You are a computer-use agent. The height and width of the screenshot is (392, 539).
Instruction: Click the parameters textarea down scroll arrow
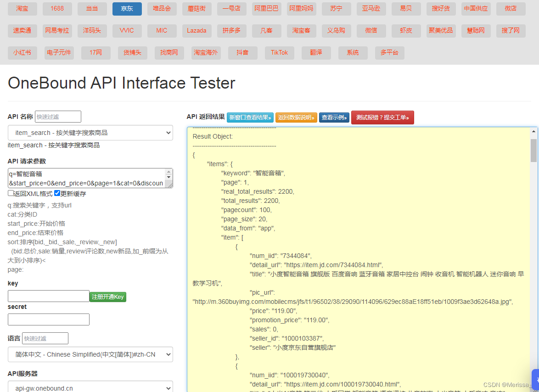pos(169,177)
